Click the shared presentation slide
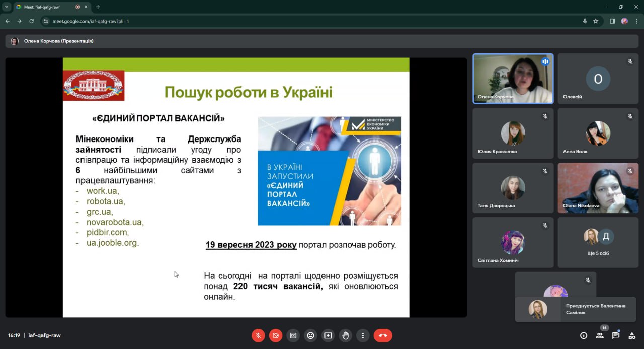 pyautogui.click(x=236, y=187)
